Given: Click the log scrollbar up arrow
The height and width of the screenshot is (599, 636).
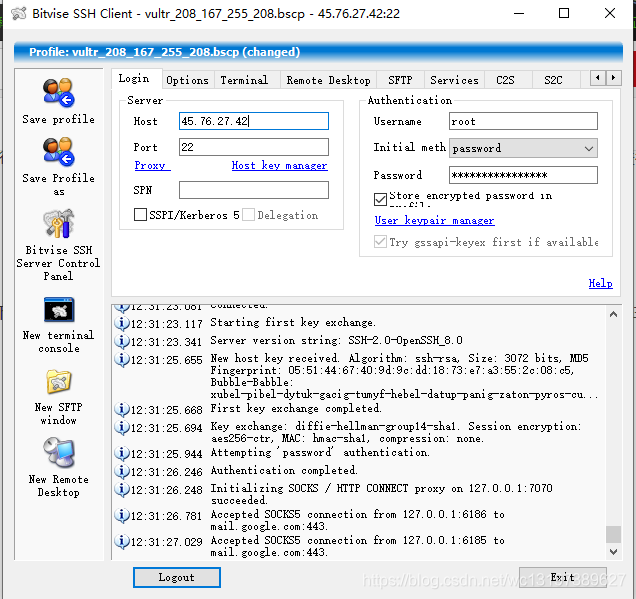Looking at the screenshot, I should point(613,314).
